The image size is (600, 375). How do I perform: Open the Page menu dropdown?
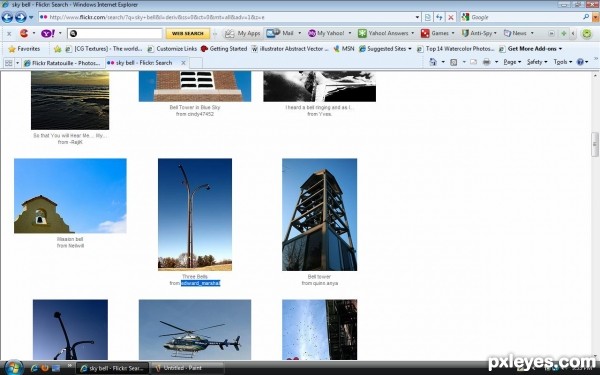pyautogui.click(x=512, y=62)
